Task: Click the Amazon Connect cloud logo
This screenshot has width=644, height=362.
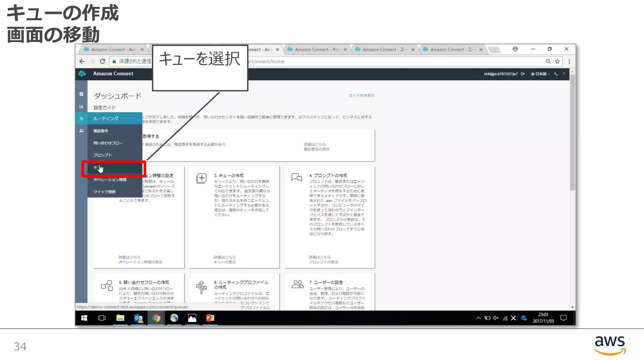Action: pyautogui.click(x=82, y=74)
